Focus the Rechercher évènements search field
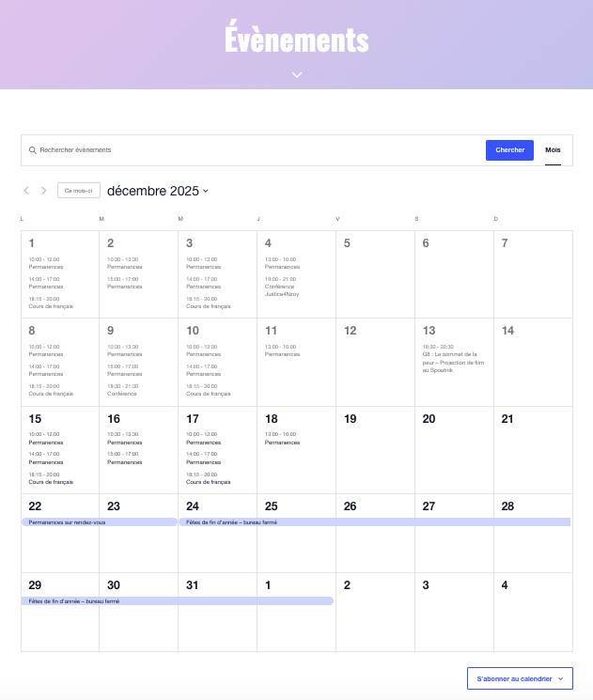This screenshot has height=700, width=593. (254, 150)
